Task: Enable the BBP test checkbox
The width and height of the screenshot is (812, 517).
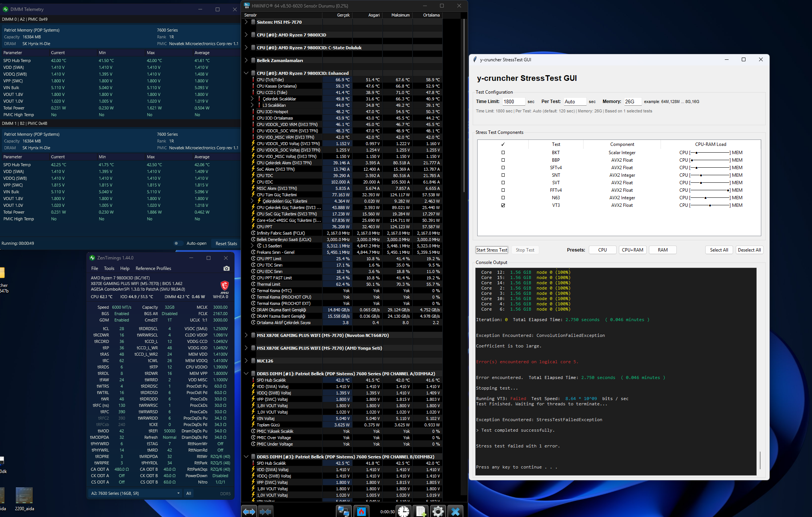Action: 503,160
